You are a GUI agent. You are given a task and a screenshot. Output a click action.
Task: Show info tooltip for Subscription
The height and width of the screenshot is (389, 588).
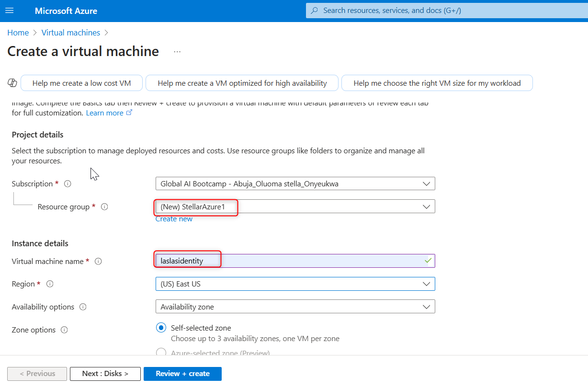68,184
